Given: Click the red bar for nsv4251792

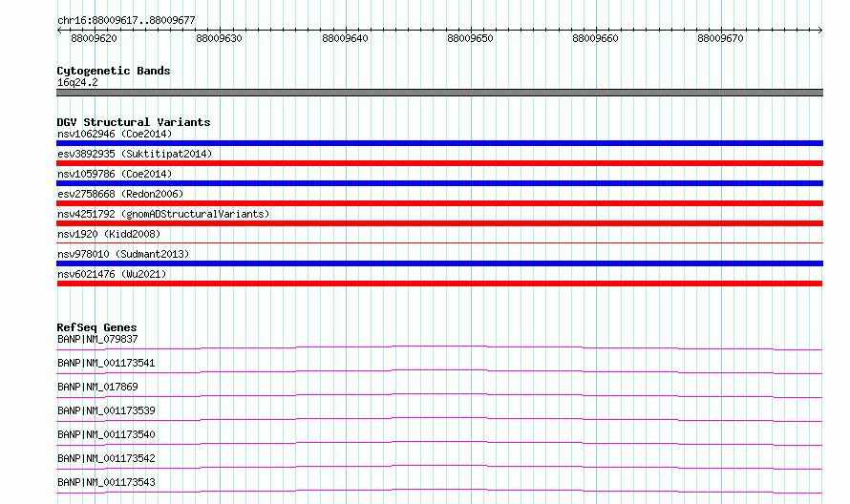Looking at the screenshot, I should point(439,223).
